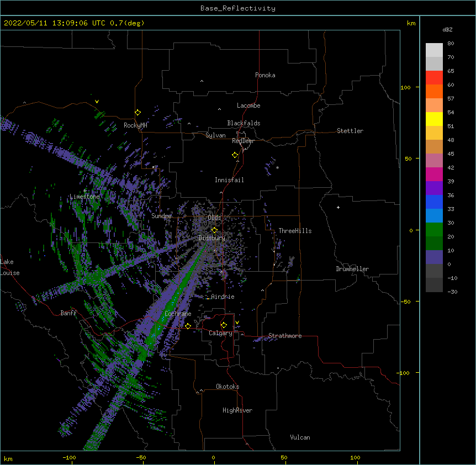The width and height of the screenshot is (476, 465).
Task: Click the Lake Louise label
Action: click(x=10, y=267)
